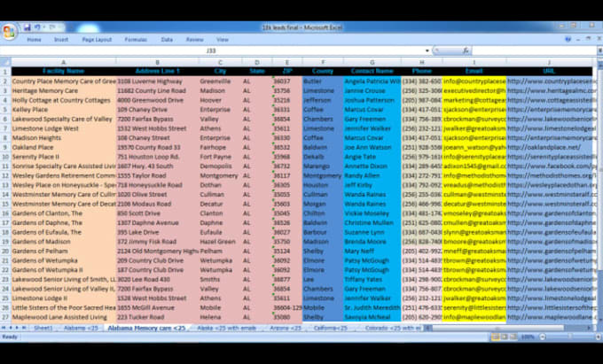
Task: Click into the formula bar input area
Action: pos(534,50)
